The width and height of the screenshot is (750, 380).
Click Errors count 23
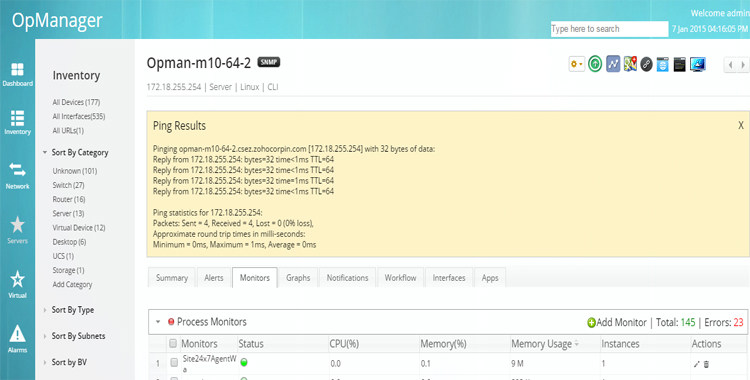click(x=738, y=323)
